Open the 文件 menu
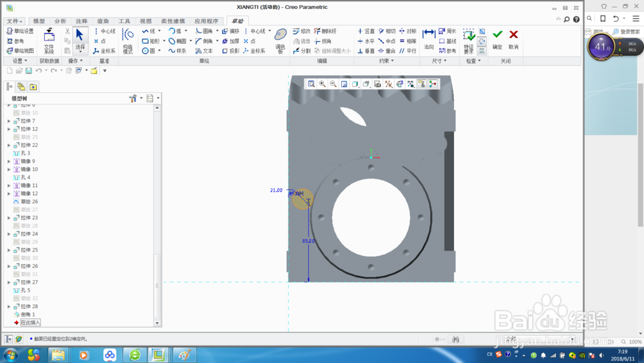Screen dimensions: 644x363 click(x=14, y=21)
